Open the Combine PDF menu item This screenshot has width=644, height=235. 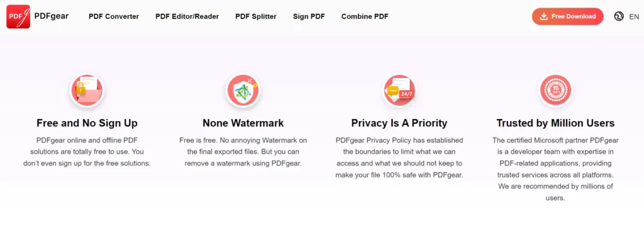pos(365,16)
